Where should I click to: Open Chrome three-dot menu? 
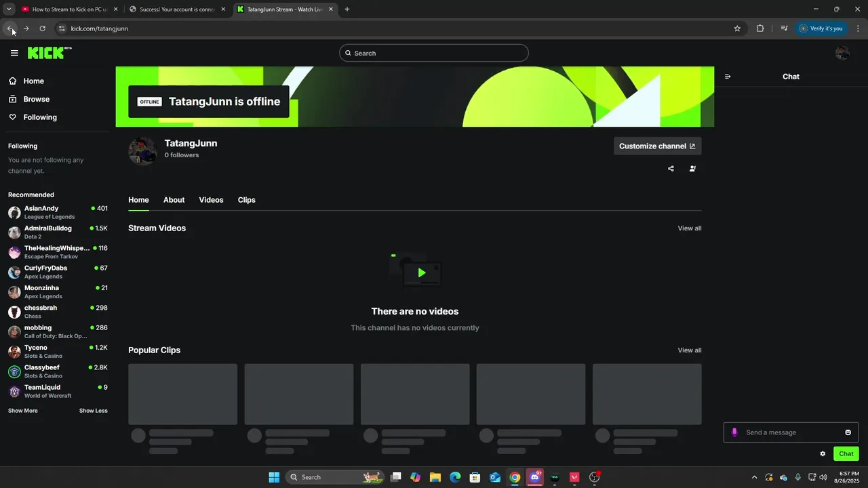coord(859,28)
